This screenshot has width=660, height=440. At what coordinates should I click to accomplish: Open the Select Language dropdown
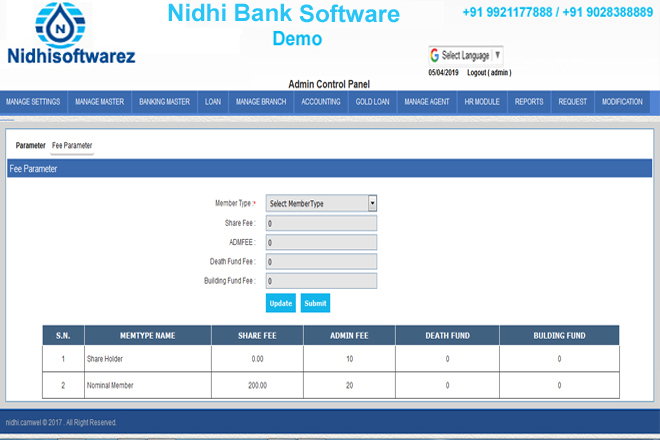tap(466, 55)
